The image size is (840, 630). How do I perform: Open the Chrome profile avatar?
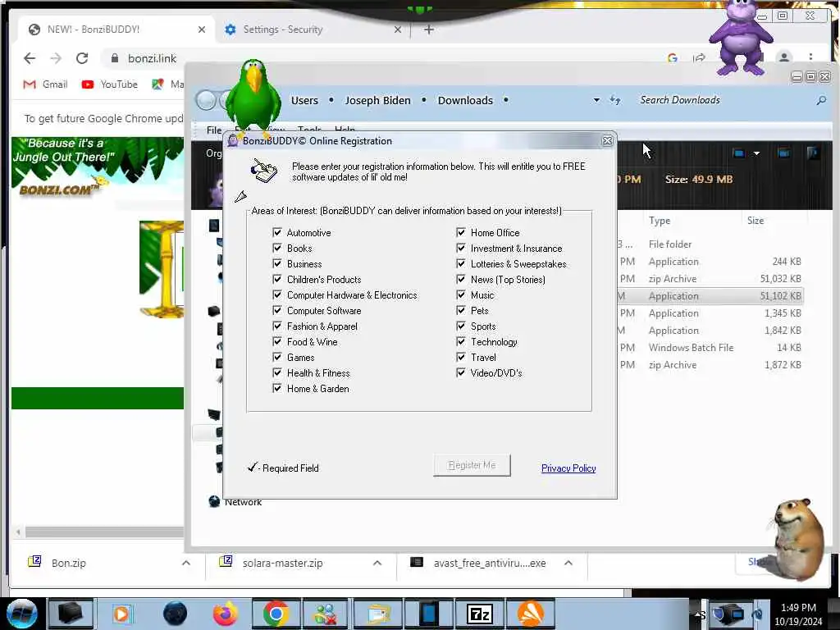pos(783,57)
